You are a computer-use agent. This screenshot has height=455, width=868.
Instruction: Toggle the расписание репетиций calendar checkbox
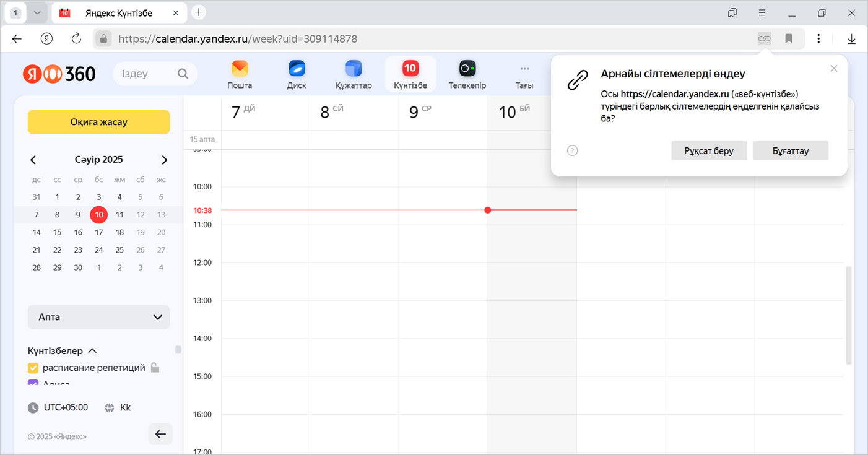[x=33, y=368]
